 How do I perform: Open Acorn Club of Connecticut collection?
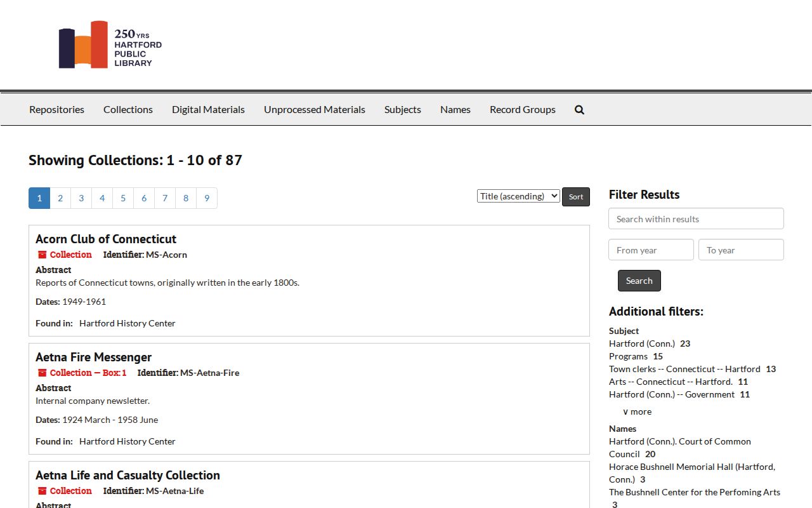click(x=106, y=239)
